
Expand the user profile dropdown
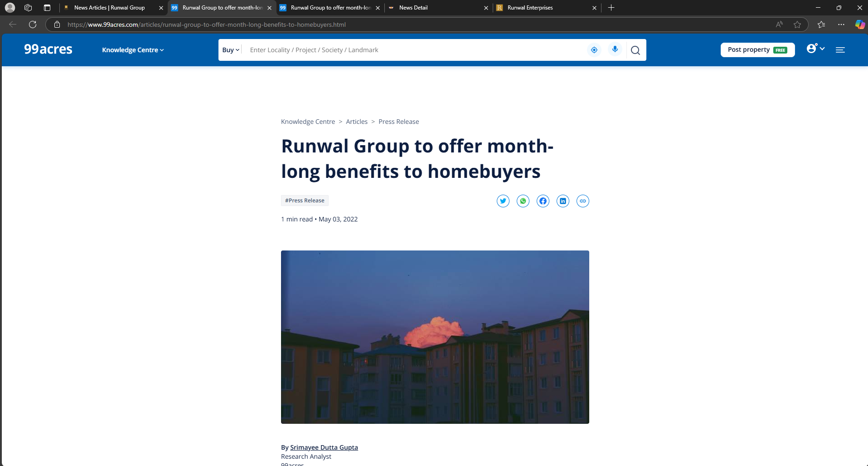815,49
